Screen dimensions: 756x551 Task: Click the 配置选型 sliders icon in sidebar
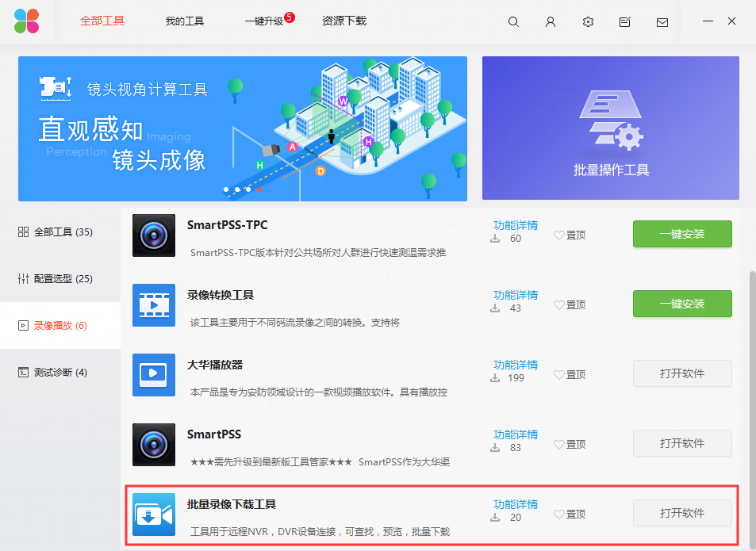tap(23, 279)
